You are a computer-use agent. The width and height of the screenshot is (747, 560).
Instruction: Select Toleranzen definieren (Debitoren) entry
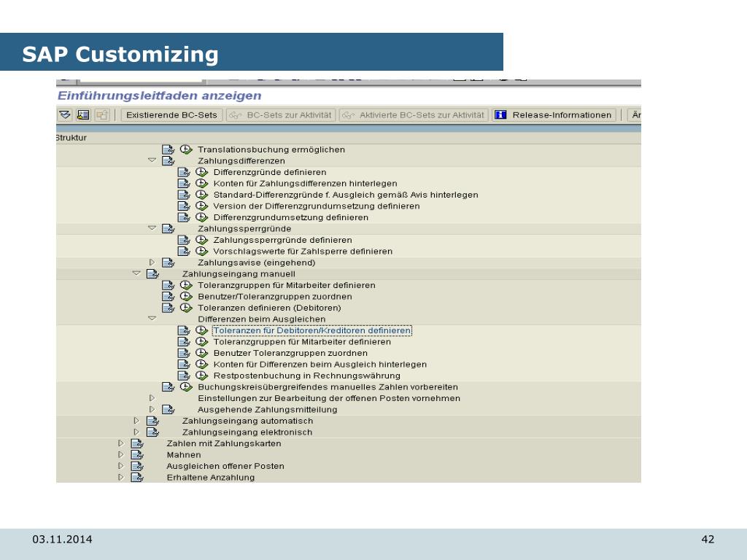(269, 308)
